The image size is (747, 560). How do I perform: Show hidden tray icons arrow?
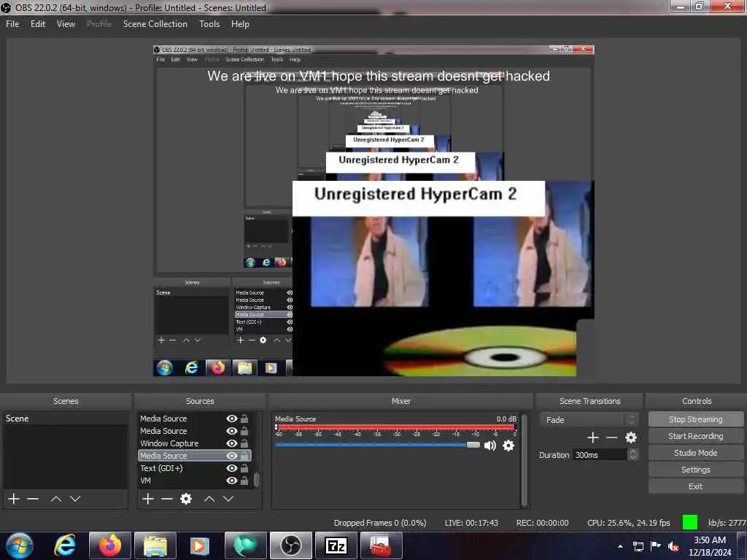point(620,546)
